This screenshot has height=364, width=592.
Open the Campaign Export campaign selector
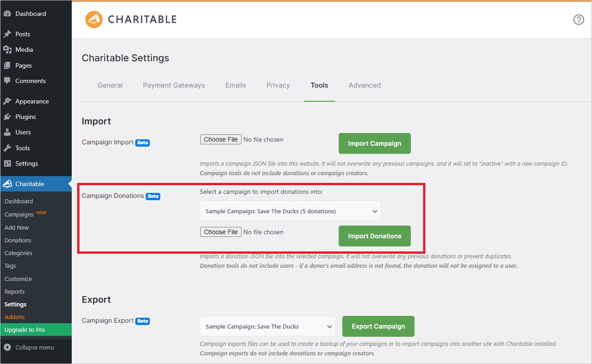point(267,326)
